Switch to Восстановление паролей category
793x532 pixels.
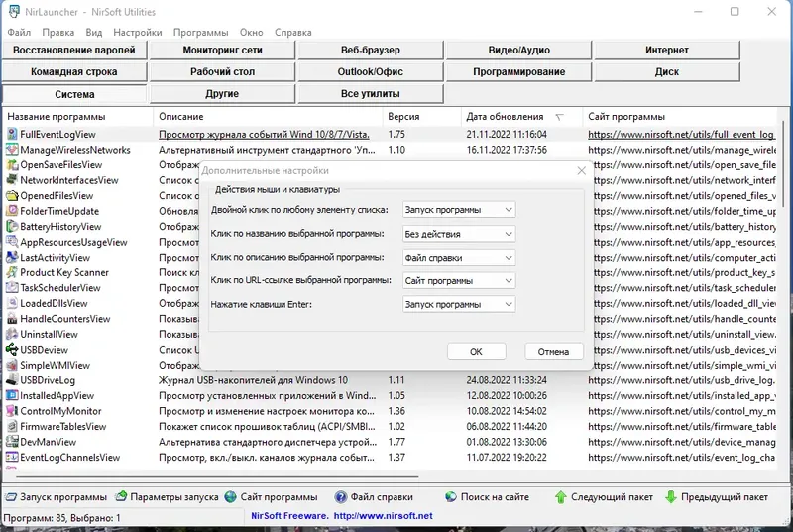74,50
